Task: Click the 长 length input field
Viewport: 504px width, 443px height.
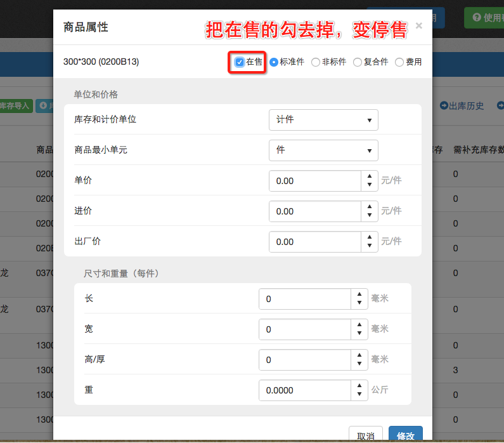Action: (x=305, y=299)
